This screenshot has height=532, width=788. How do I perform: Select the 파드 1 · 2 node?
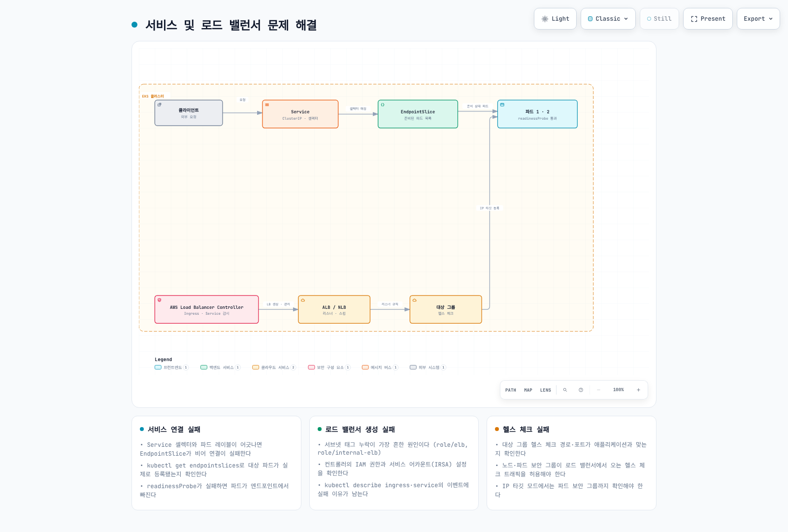(x=537, y=114)
